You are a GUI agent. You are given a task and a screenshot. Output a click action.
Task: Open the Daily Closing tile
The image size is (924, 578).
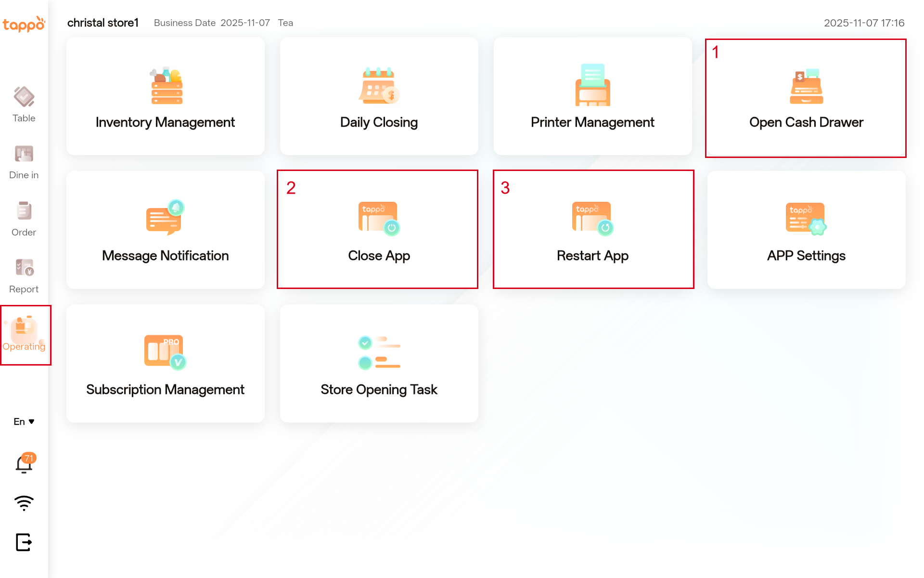coord(379,96)
